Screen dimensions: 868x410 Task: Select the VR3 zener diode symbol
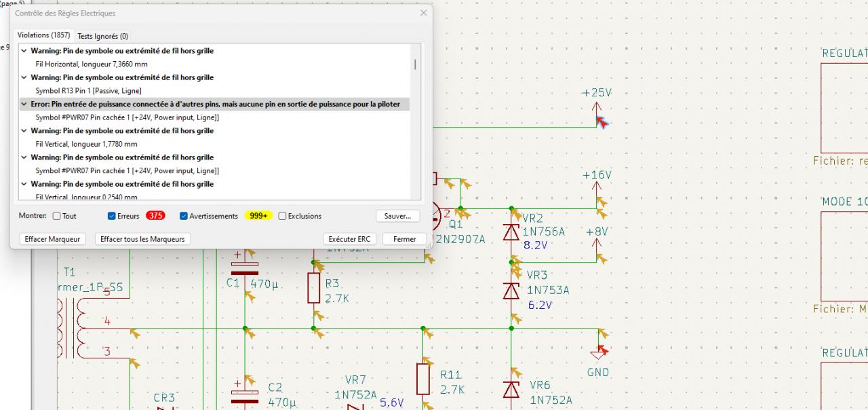coord(511,291)
